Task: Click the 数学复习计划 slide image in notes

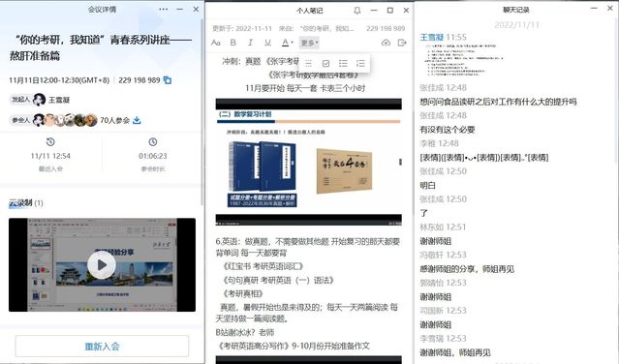Action: click(x=309, y=162)
